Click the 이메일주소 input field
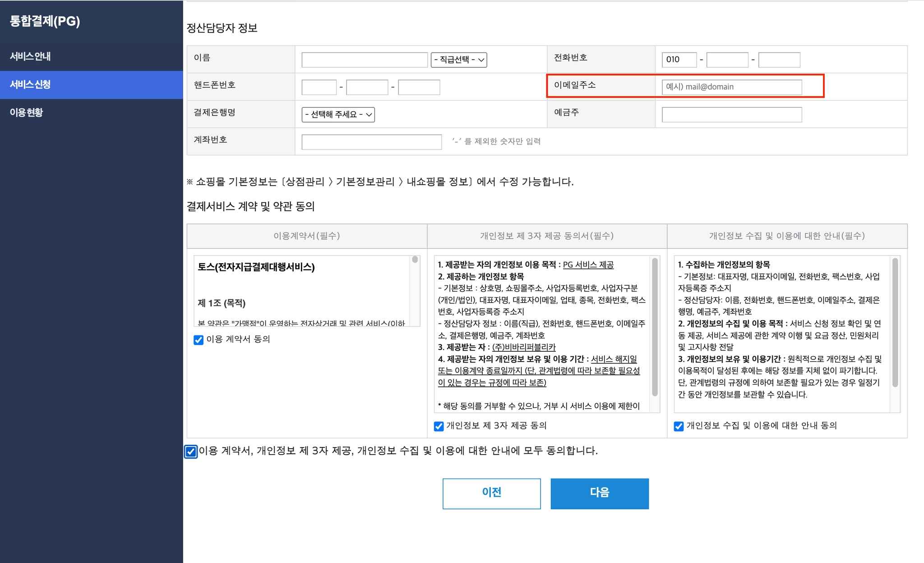 731,87
